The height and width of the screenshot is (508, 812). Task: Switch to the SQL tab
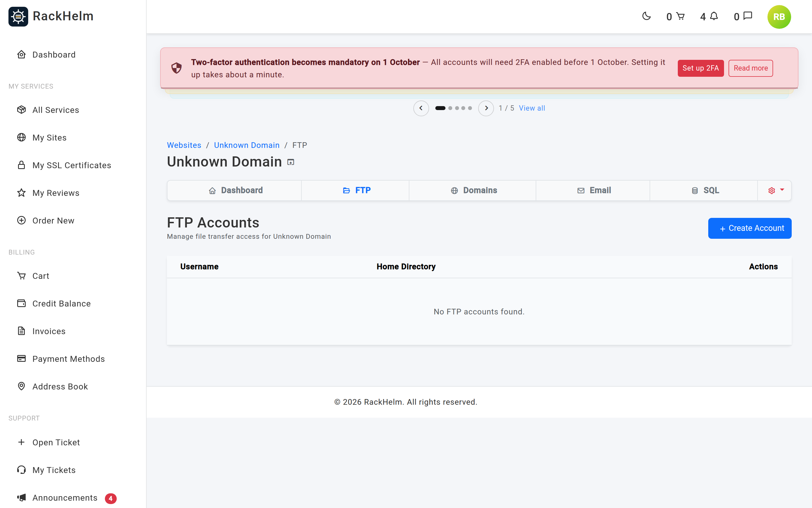(704, 190)
